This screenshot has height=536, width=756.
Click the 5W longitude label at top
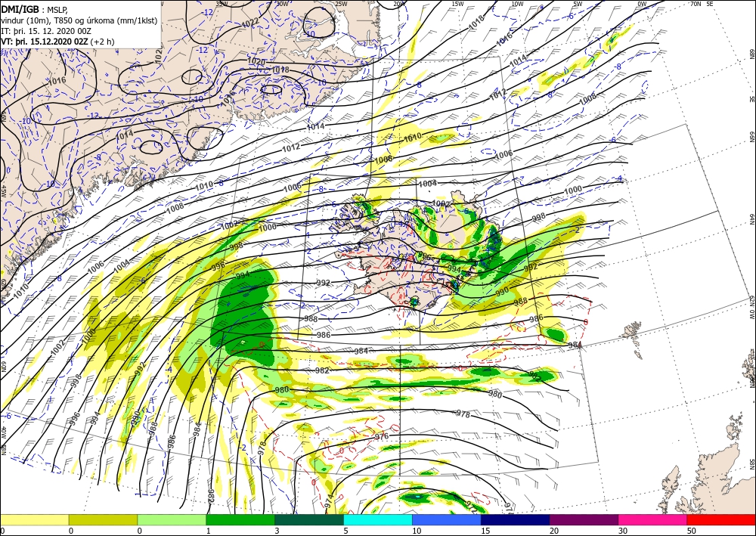578,4
